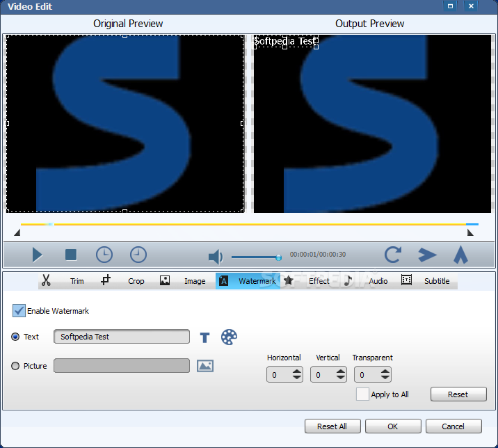498x448 pixels.
Task: Click the Crop tool icon
Action: pyautogui.click(x=106, y=280)
